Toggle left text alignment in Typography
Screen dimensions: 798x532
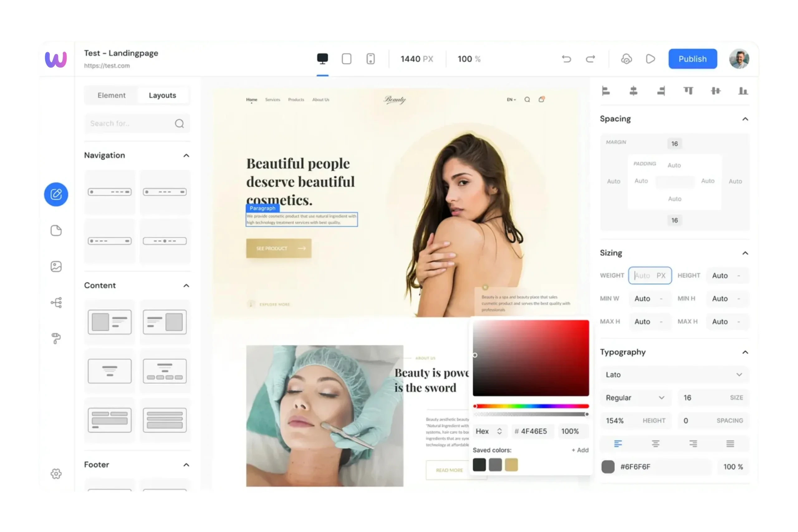point(618,443)
